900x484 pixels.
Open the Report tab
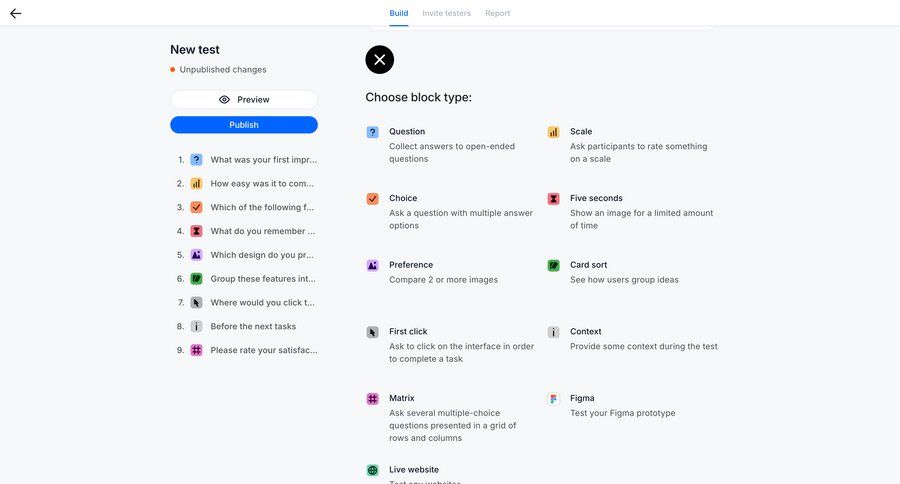point(498,13)
